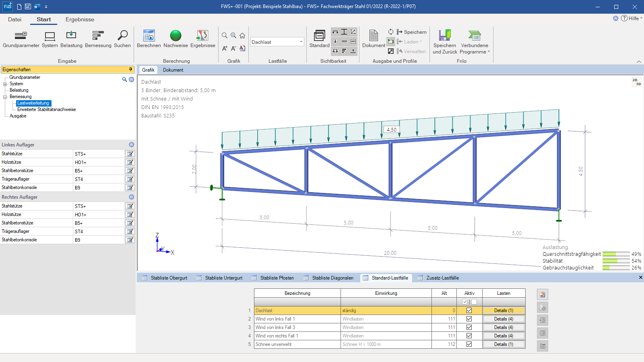Open Details (1) for Dachlast
The height and width of the screenshot is (362, 644).
[x=504, y=311]
